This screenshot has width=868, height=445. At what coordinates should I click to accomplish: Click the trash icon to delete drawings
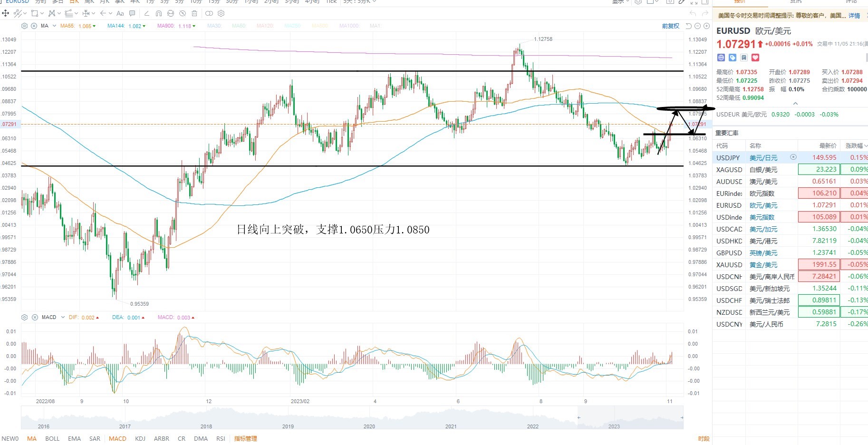click(194, 13)
